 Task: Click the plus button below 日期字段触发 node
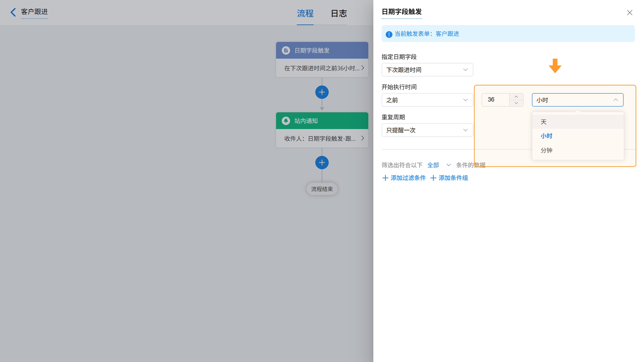(x=322, y=92)
